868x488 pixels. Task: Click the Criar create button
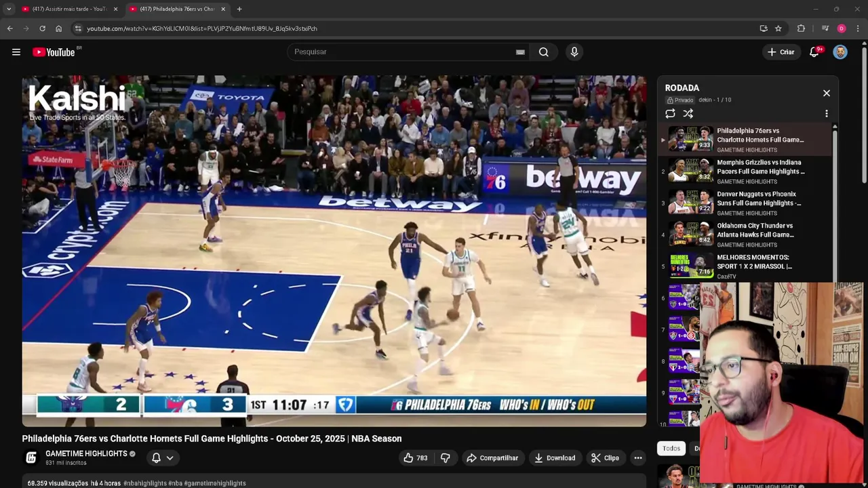pyautogui.click(x=781, y=52)
